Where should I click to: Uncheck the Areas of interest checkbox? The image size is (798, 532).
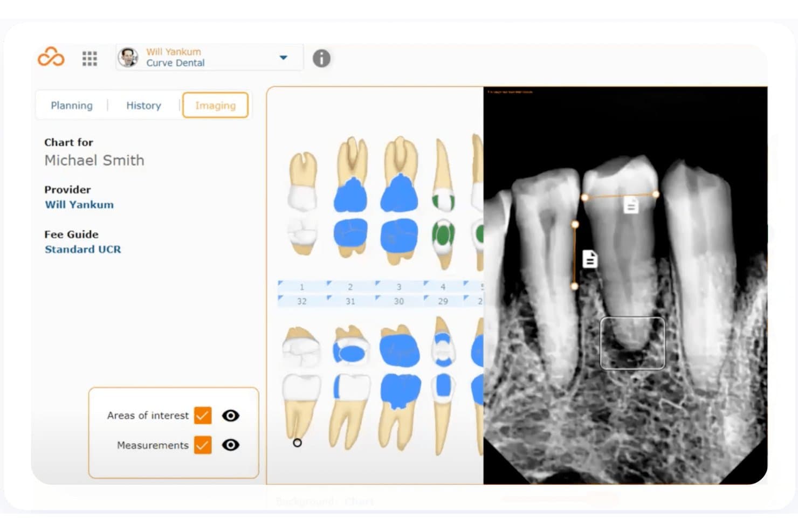[203, 416]
